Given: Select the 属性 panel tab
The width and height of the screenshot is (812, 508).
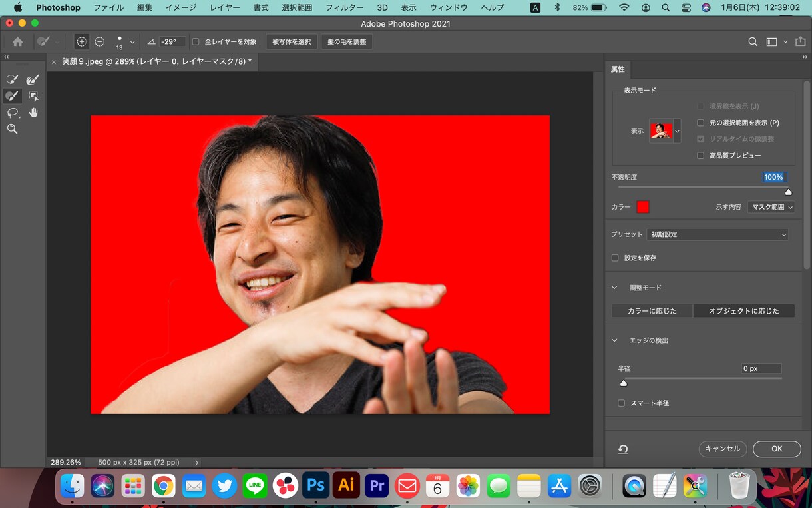Looking at the screenshot, I should 618,69.
